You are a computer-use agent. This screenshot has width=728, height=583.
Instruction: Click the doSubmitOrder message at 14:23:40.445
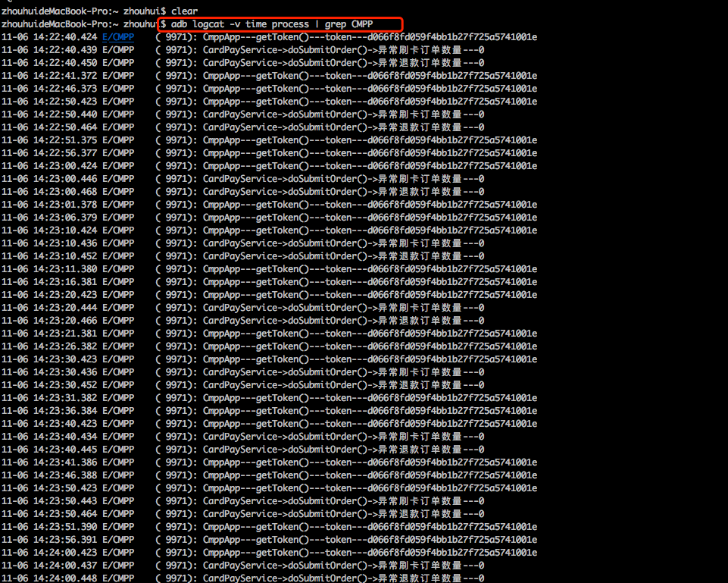(344, 450)
